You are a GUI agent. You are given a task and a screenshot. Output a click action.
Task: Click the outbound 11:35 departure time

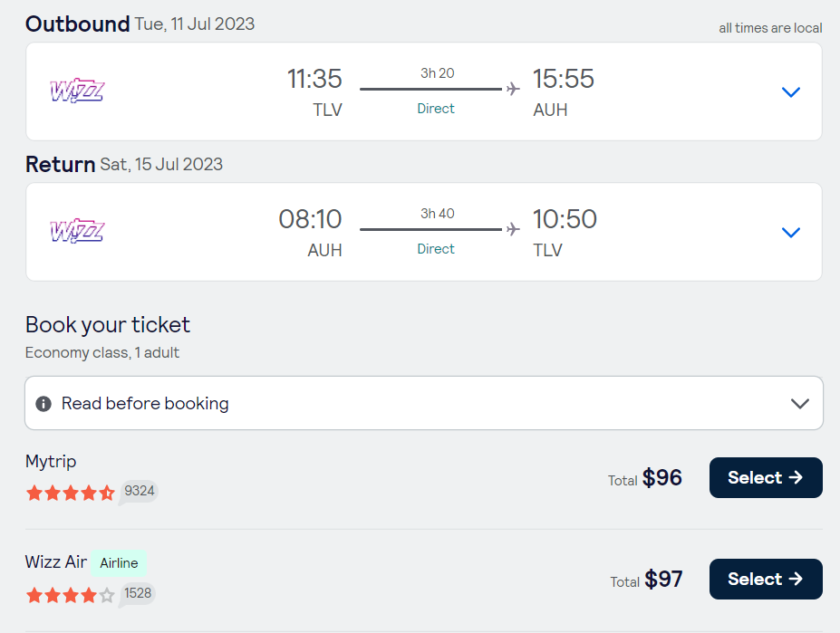tap(314, 79)
